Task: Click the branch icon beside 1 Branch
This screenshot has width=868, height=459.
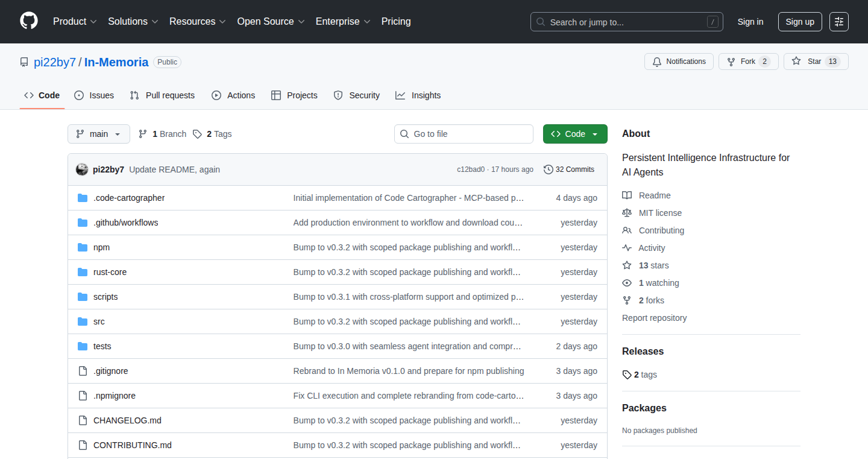Action: (143, 134)
